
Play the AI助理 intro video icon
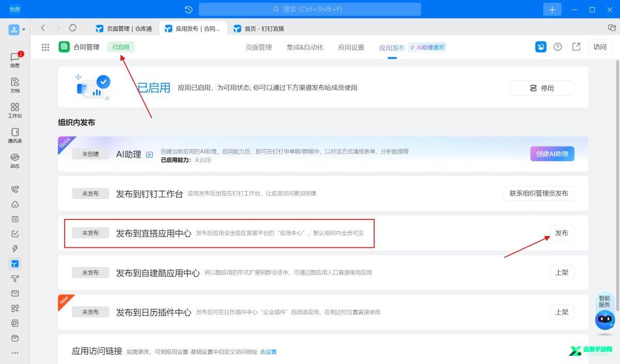pyautogui.click(x=149, y=154)
